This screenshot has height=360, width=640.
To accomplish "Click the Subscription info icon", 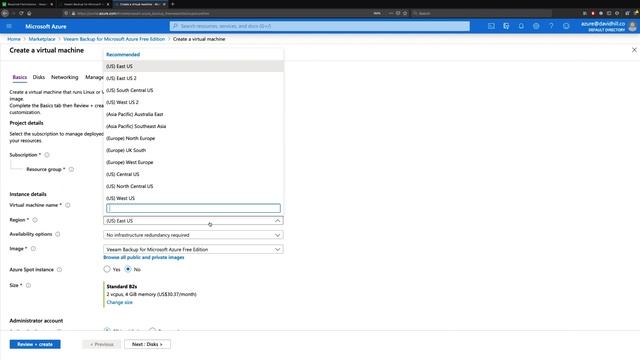I will click(47, 155).
